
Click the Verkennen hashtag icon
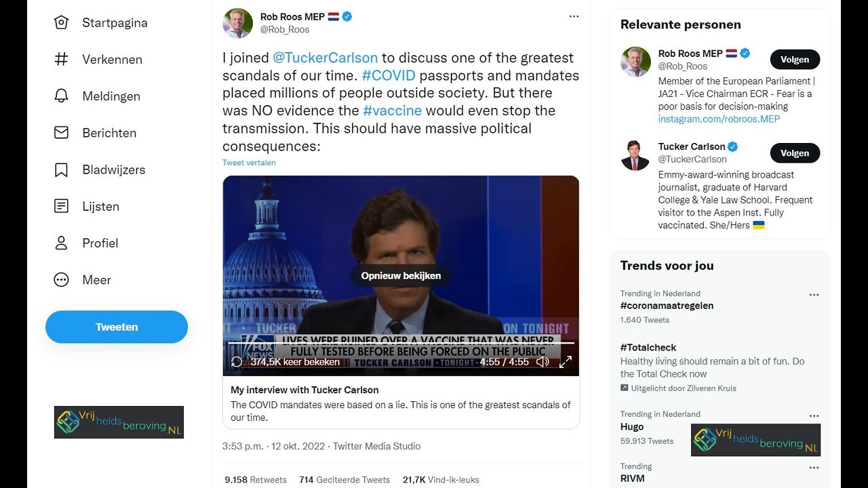pos(61,60)
